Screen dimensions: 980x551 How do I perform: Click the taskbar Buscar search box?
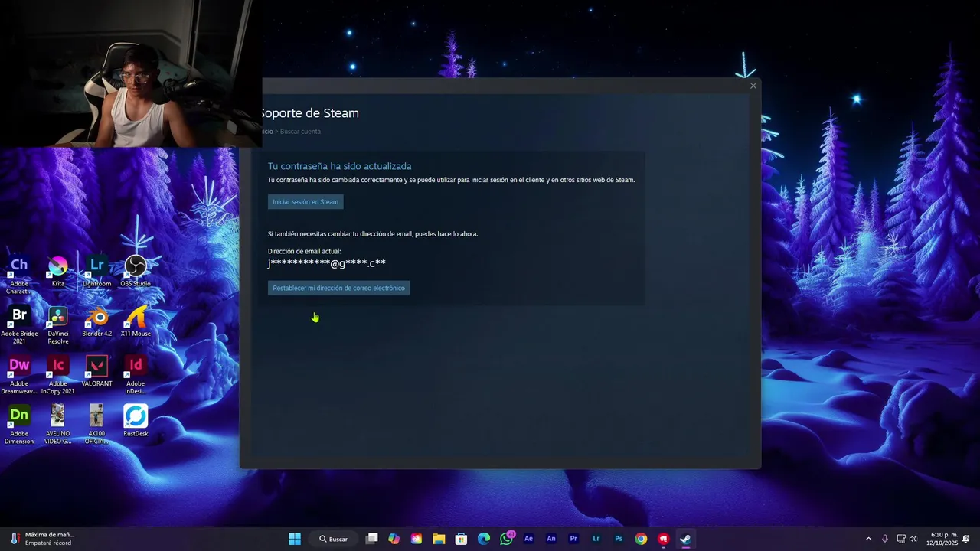334,539
